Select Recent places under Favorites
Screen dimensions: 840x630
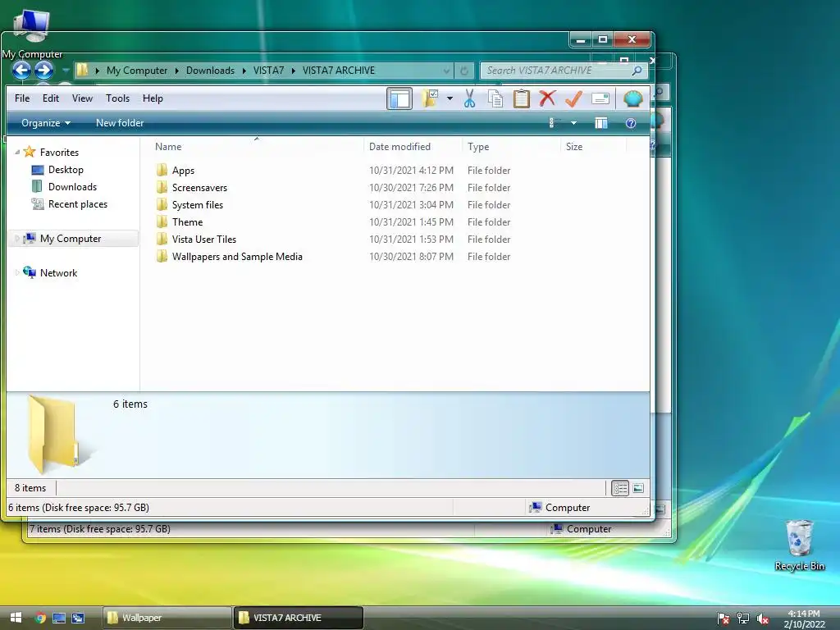pyautogui.click(x=78, y=203)
